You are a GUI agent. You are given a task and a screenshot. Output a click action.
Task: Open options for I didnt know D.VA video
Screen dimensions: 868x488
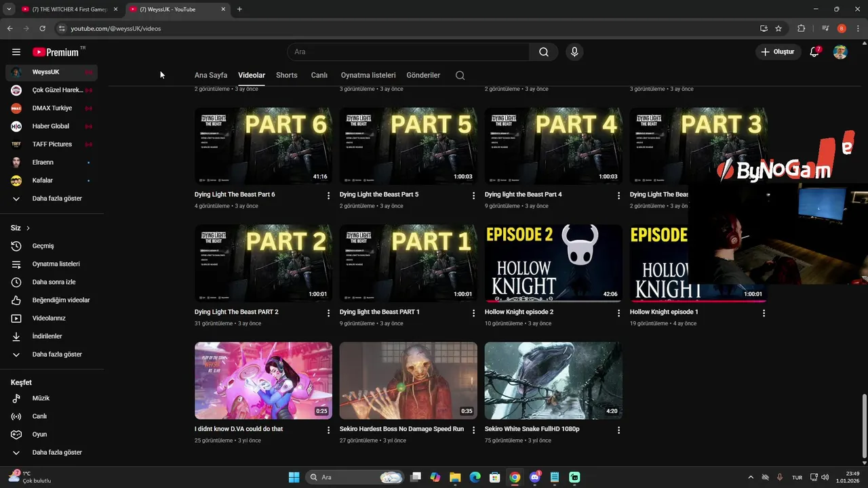[x=329, y=430]
